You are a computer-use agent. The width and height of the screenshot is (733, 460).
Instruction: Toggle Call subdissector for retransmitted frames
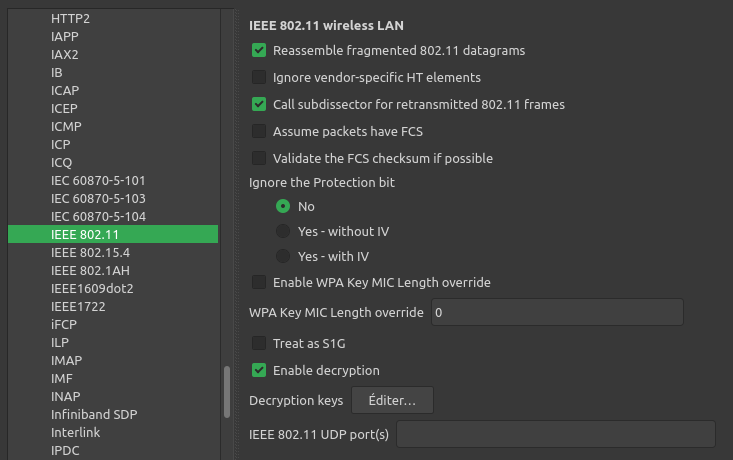pyautogui.click(x=259, y=104)
